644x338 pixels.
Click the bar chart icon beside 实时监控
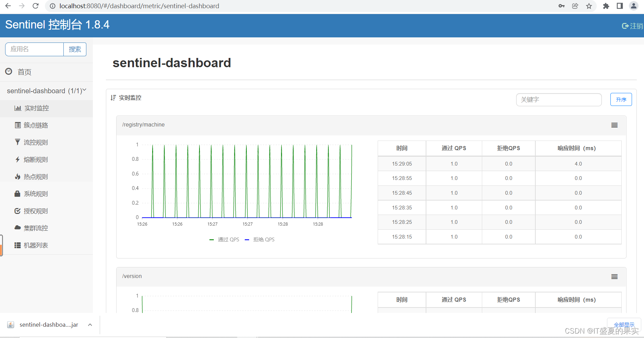click(18, 108)
